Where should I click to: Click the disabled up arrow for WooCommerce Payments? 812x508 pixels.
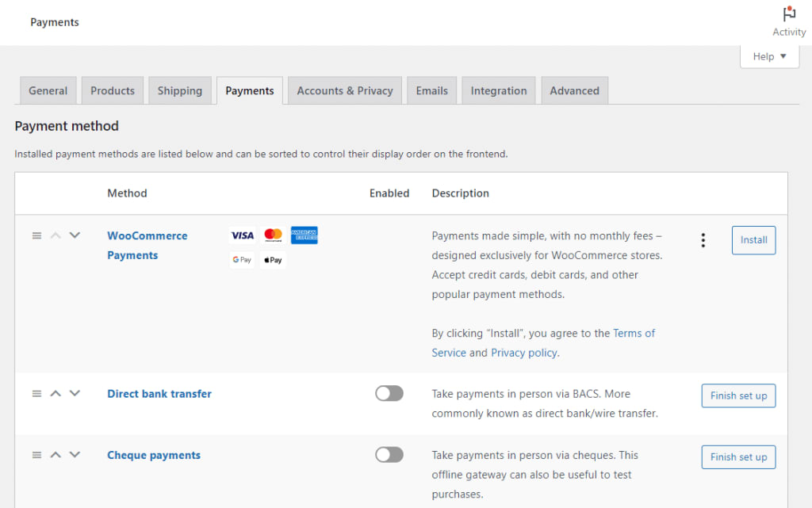(x=56, y=236)
